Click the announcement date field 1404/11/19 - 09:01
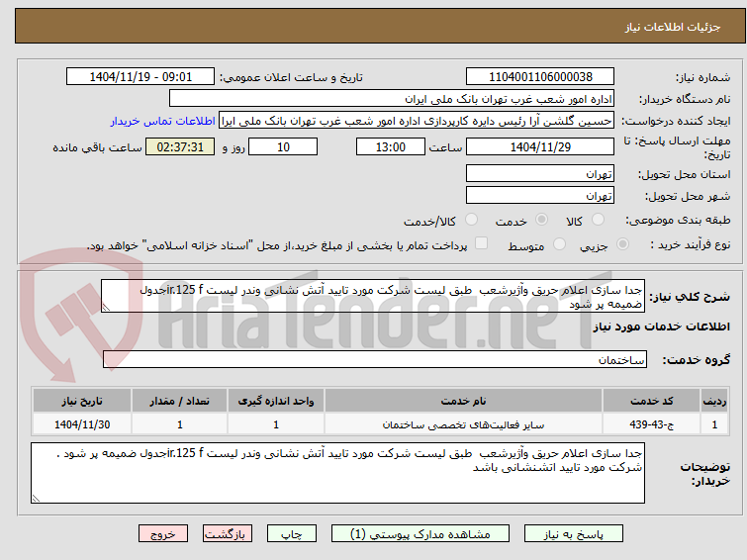This screenshot has height=560, width=747. point(140,77)
